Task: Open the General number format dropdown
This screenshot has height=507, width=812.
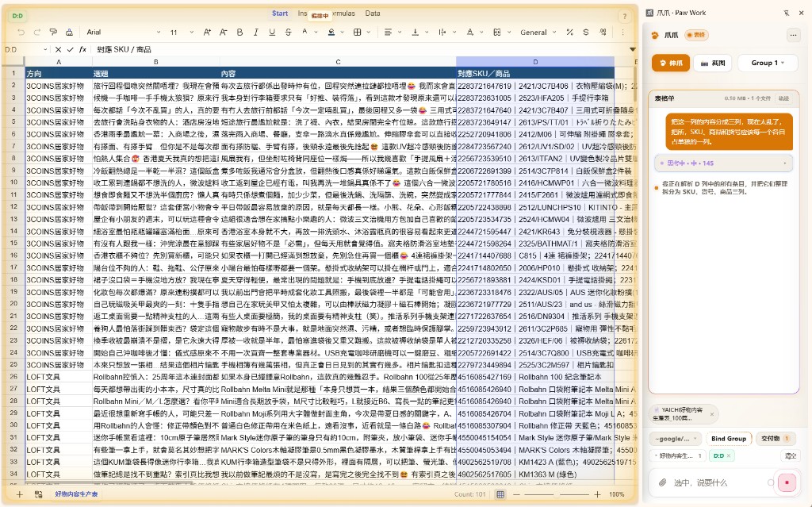Action: pyautogui.click(x=538, y=33)
